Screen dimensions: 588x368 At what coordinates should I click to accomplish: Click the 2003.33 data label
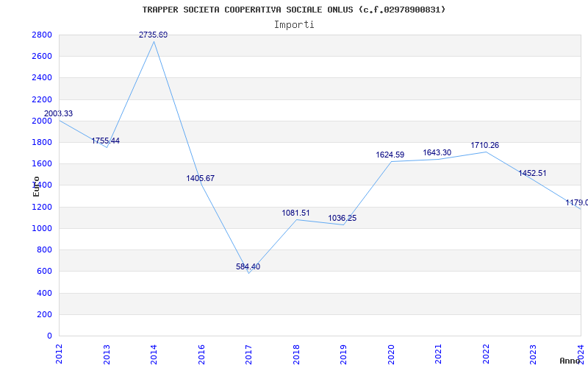pyautogui.click(x=59, y=113)
